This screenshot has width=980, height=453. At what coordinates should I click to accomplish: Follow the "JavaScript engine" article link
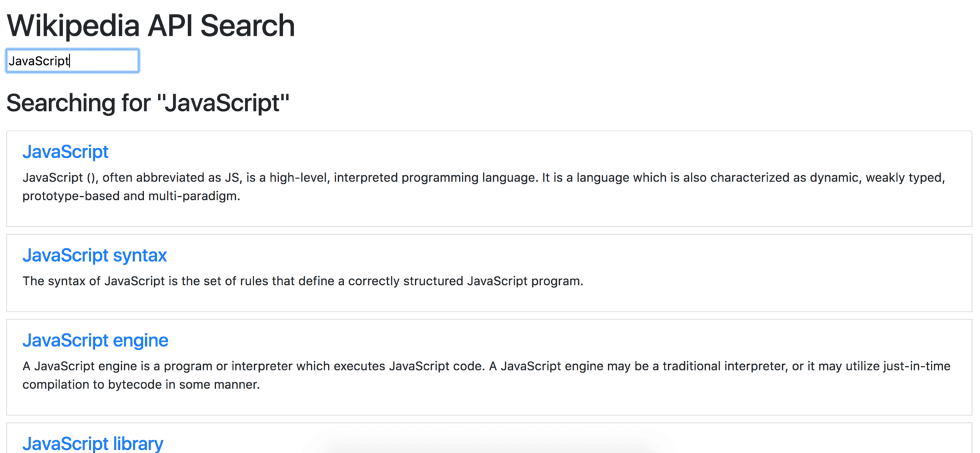pos(95,341)
